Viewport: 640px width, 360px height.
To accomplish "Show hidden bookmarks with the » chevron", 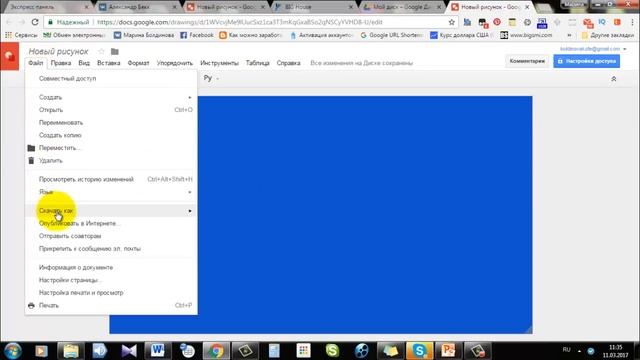I will 569,35.
